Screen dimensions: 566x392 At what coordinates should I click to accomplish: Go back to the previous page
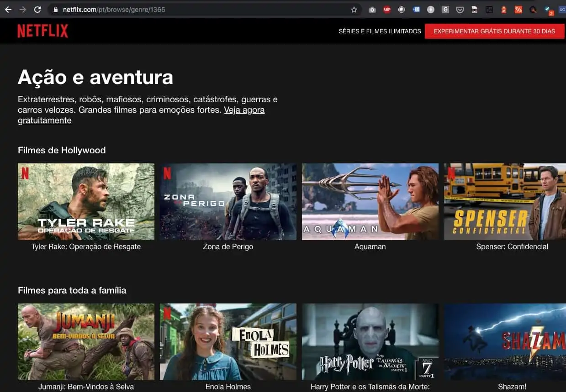[x=8, y=9]
